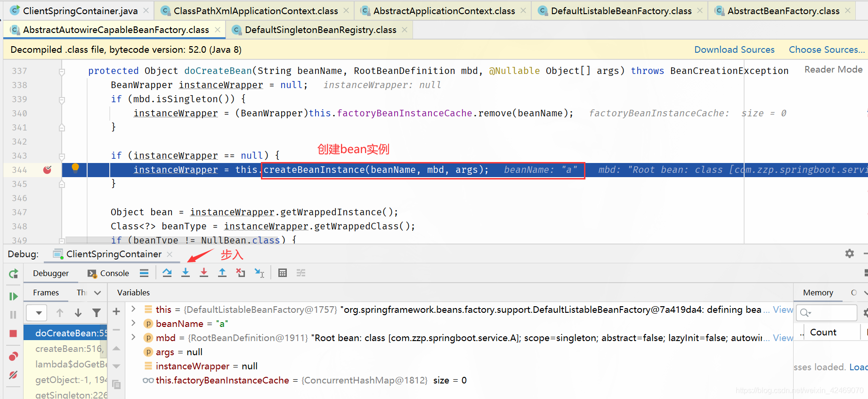Resume program execution
868x399 pixels.
point(13,296)
